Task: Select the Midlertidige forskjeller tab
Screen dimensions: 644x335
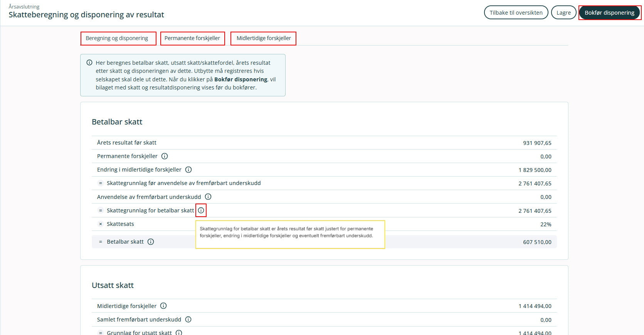Action: coord(263,38)
